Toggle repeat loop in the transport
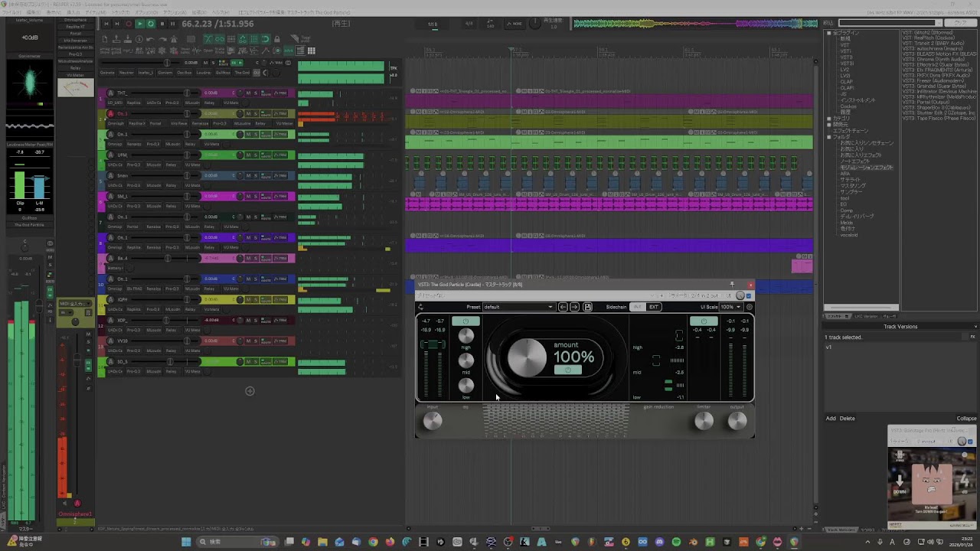This screenshot has width=980, height=551. click(151, 24)
